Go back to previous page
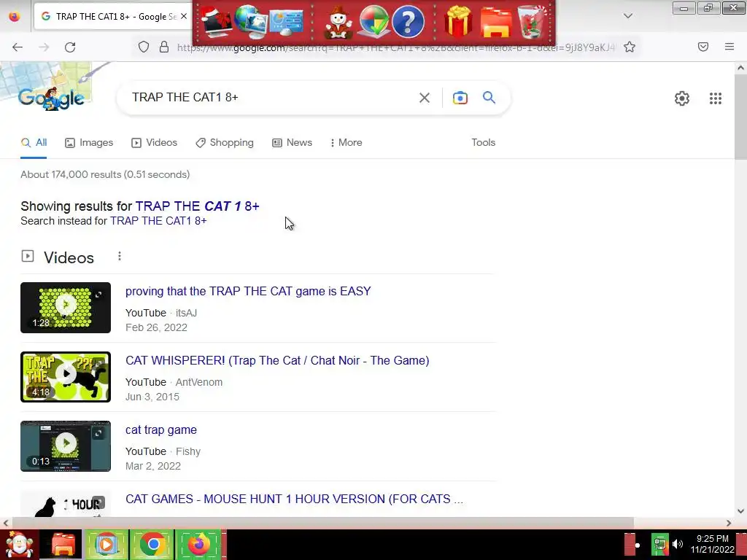The image size is (747, 560). tap(18, 47)
